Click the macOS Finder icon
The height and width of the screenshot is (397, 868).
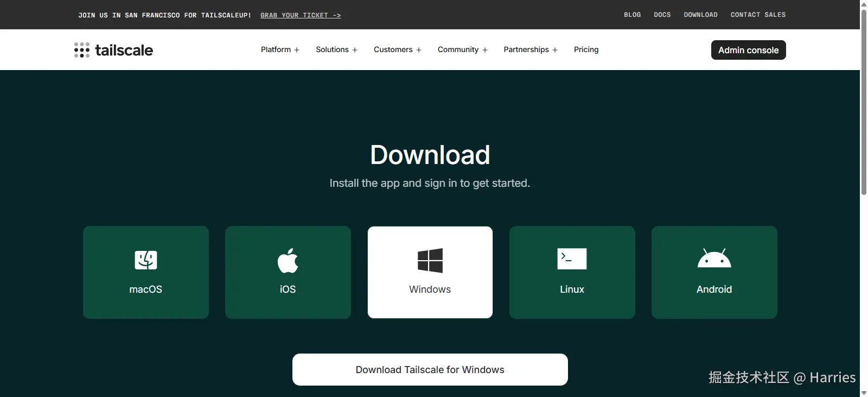pos(146,260)
